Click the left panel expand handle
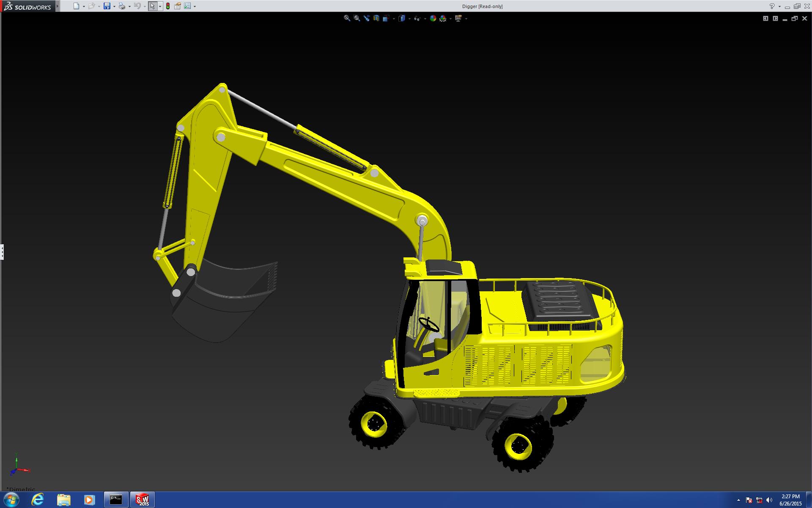812x508 pixels. tap(2, 252)
